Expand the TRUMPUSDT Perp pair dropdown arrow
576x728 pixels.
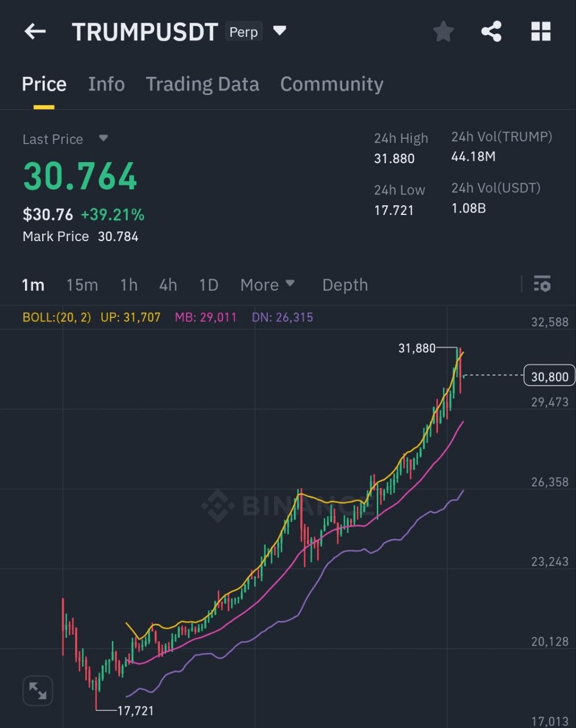279,30
